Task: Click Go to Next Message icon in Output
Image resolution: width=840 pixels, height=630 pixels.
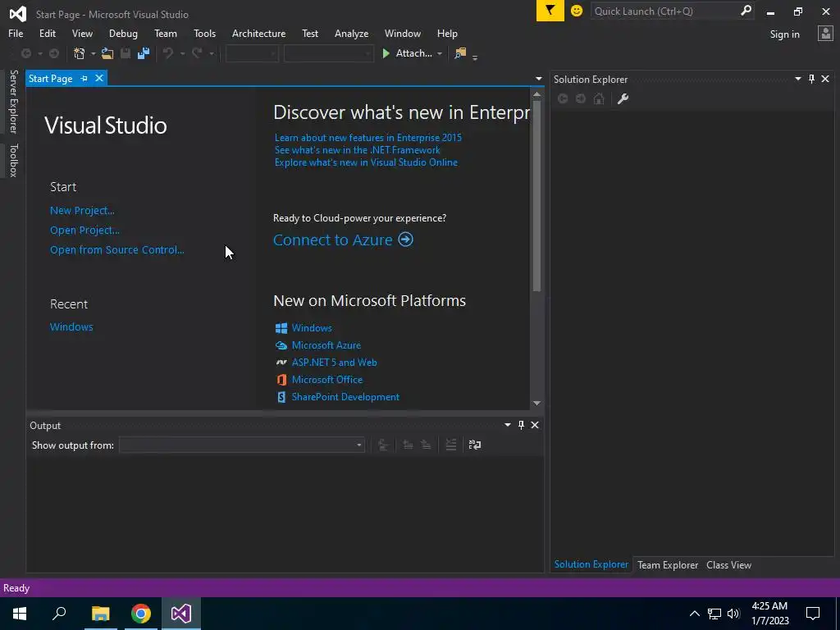Action: (x=426, y=445)
